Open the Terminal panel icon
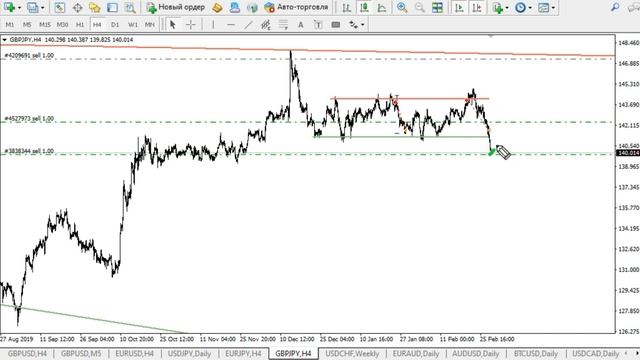640x360 pixels. click(112, 7)
